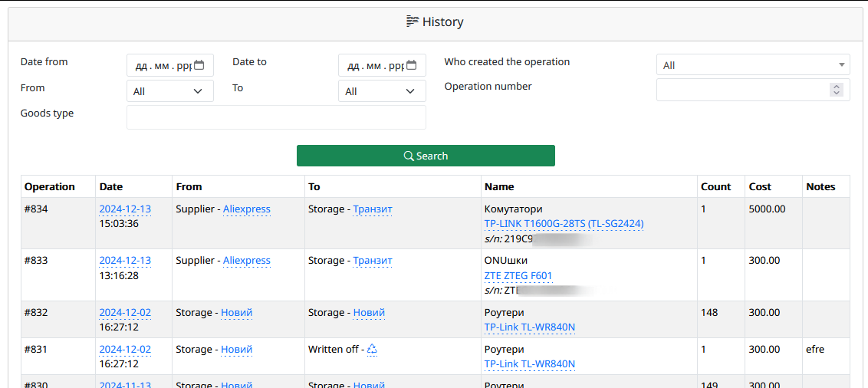Open date 2024-12-02 link for operation #832

coord(125,313)
